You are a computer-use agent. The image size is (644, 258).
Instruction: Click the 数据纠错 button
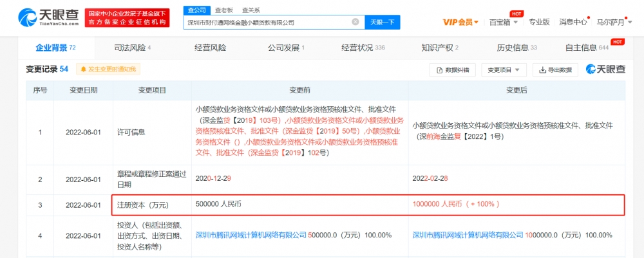[453, 69]
